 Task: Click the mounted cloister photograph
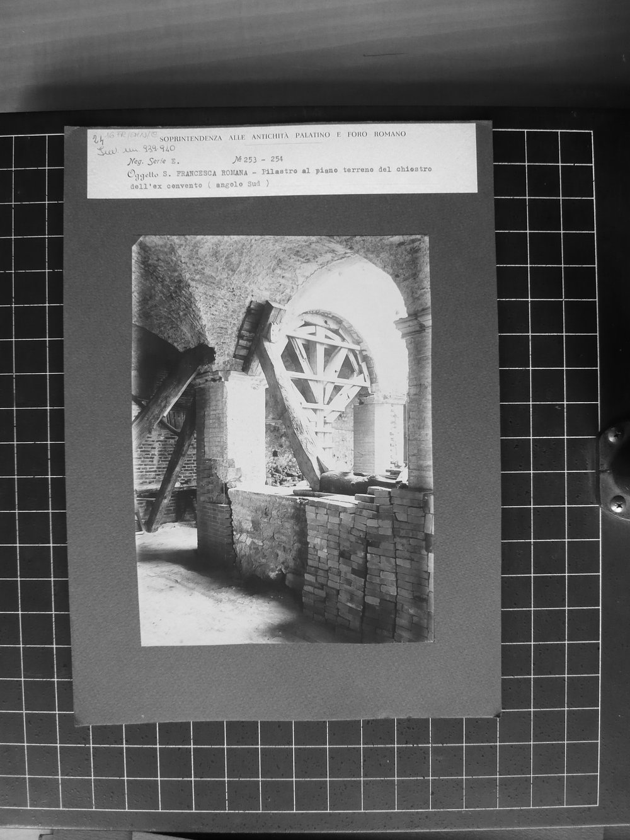point(282,440)
